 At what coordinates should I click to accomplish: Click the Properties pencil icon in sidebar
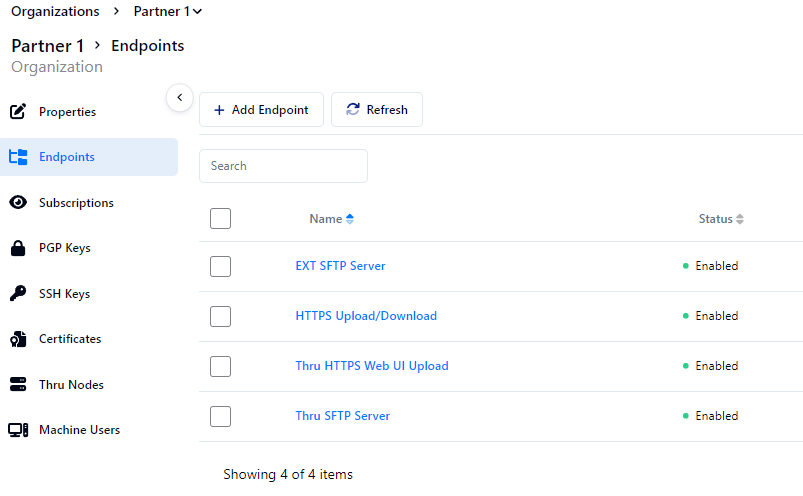(x=17, y=111)
